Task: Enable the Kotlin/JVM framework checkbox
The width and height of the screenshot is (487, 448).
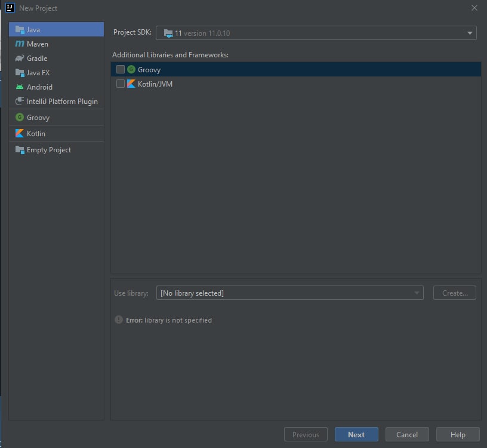Action: click(120, 84)
